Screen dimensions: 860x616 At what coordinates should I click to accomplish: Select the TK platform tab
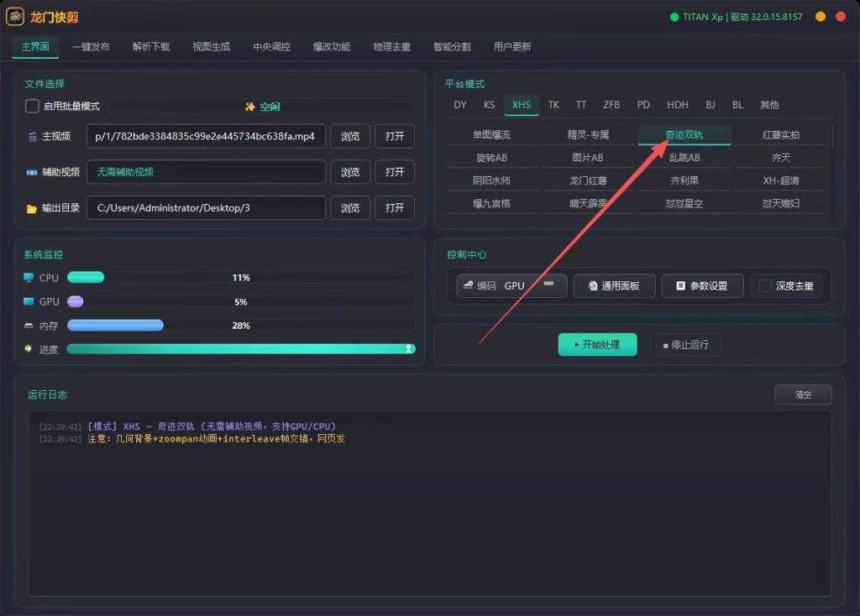[x=553, y=105]
